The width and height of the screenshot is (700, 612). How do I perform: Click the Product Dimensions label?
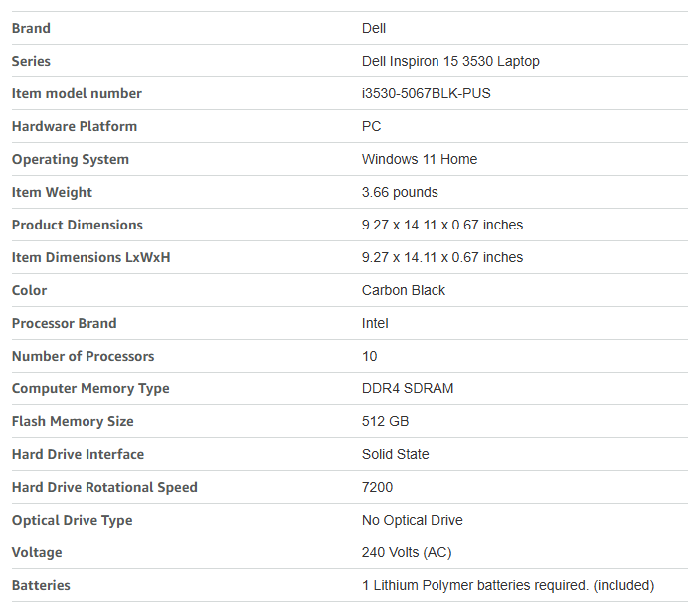point(78,225)
